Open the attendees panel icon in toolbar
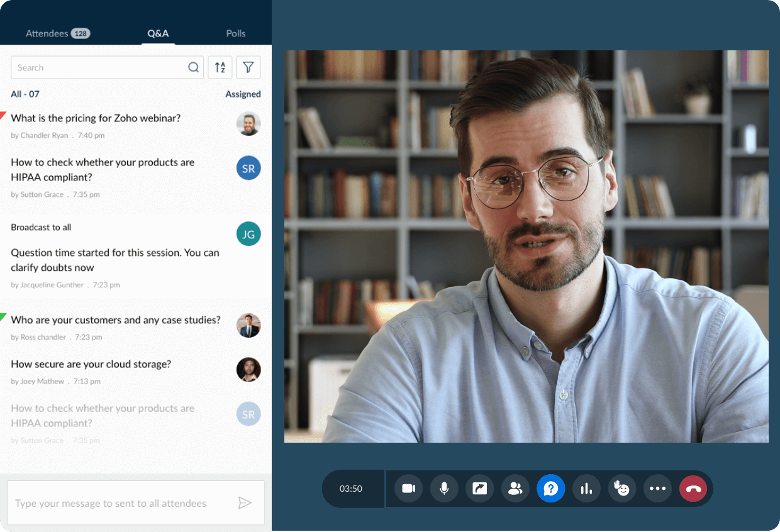The image size is (780, 532). [515, 489]
